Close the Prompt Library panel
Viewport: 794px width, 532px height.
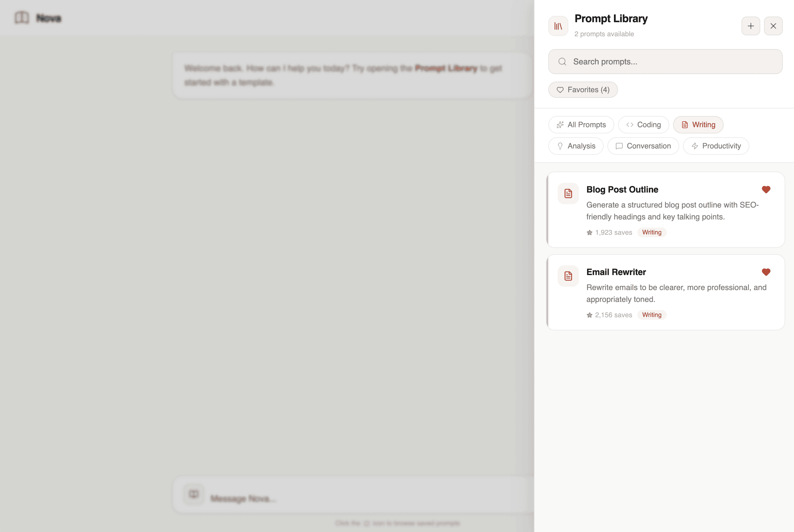[x=773, y=26]
